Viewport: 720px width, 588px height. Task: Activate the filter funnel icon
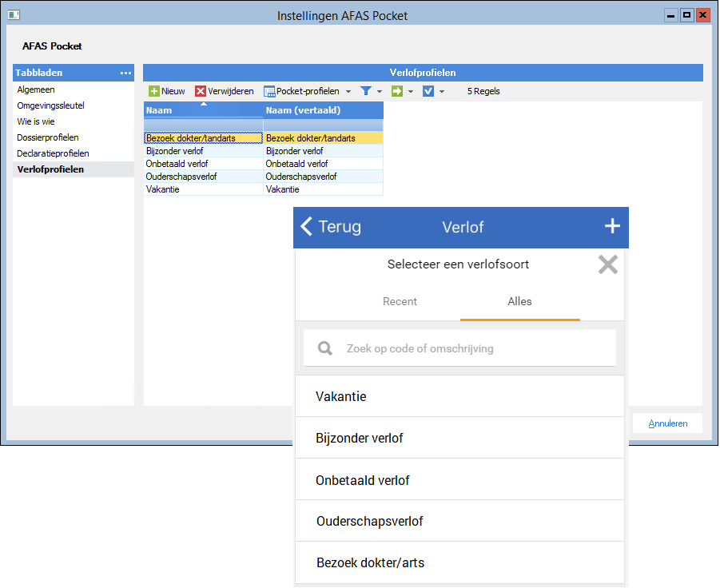coord(365,90)
